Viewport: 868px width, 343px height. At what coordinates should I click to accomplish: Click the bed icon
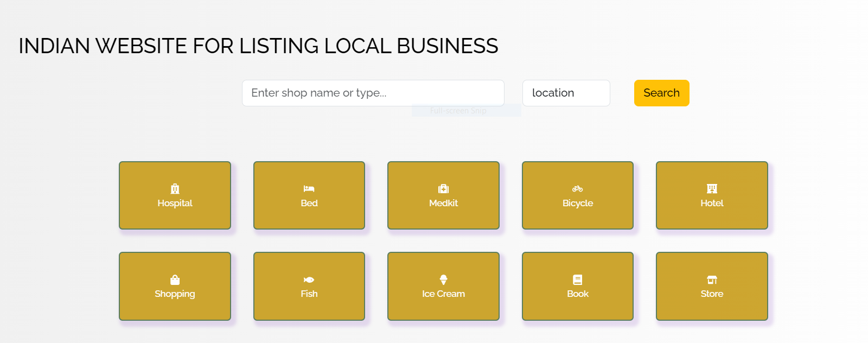tap(309, 189)
